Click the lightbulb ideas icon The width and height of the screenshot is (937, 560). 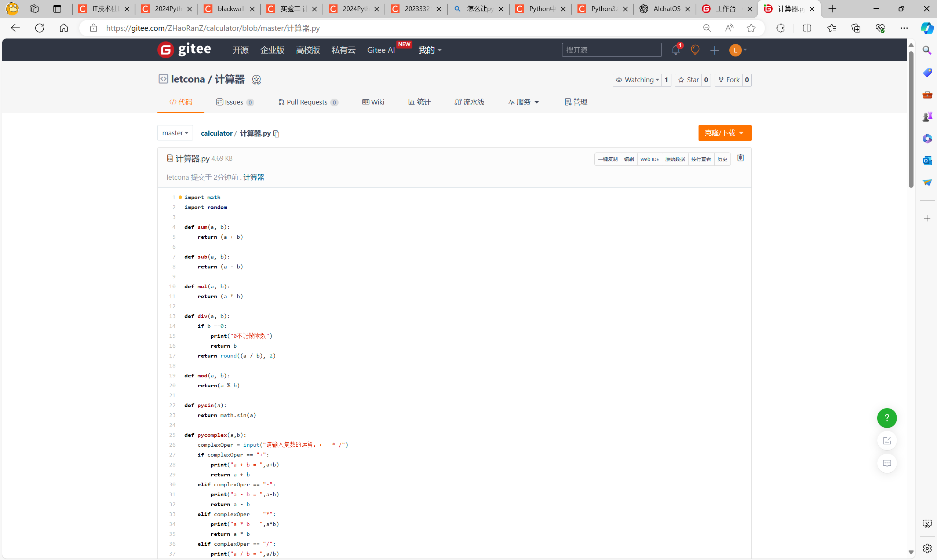(695, 50)
